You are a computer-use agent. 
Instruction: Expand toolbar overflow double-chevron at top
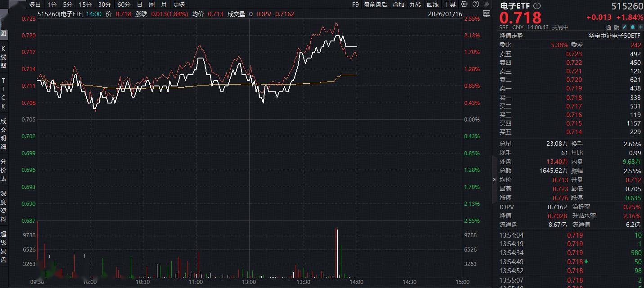tap(486, 4)
